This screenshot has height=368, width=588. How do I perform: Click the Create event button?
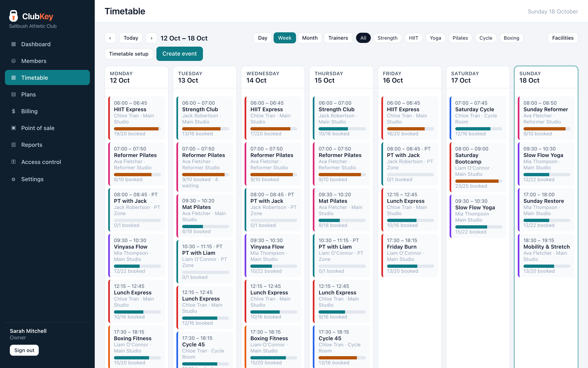coord(179,54)
